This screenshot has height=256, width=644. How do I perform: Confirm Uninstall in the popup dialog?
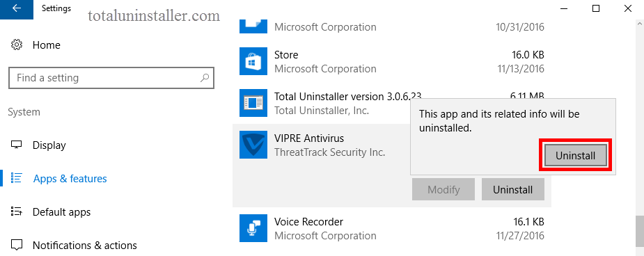[x=575, y=156]
